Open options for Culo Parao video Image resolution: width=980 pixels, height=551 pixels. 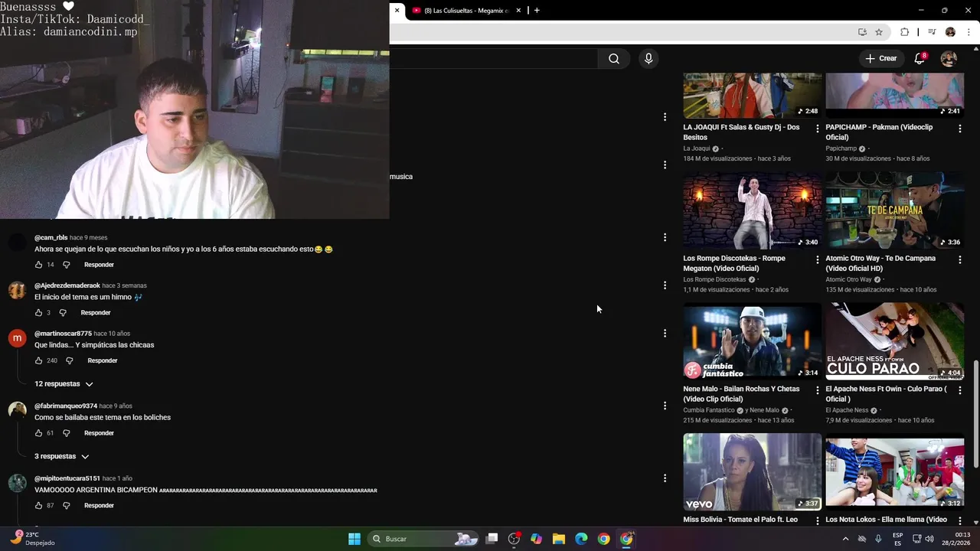click(x=959, y=390)
